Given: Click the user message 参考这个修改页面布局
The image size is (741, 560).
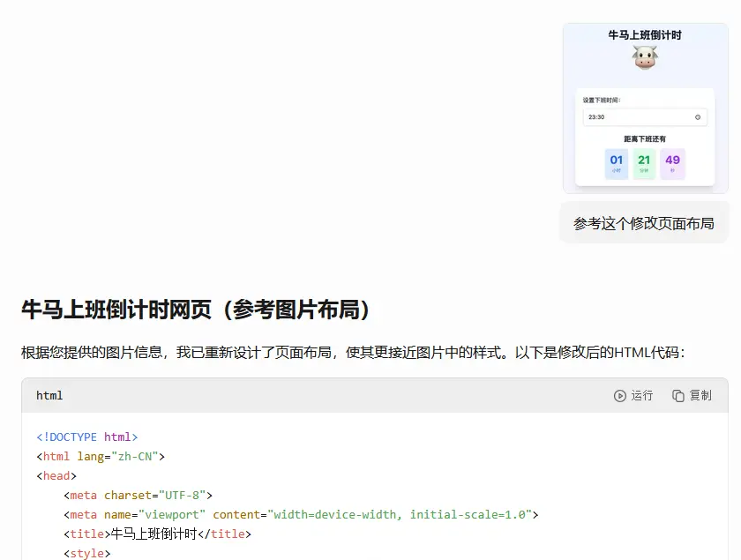Looking at the screenshot, I should point(644,223).
